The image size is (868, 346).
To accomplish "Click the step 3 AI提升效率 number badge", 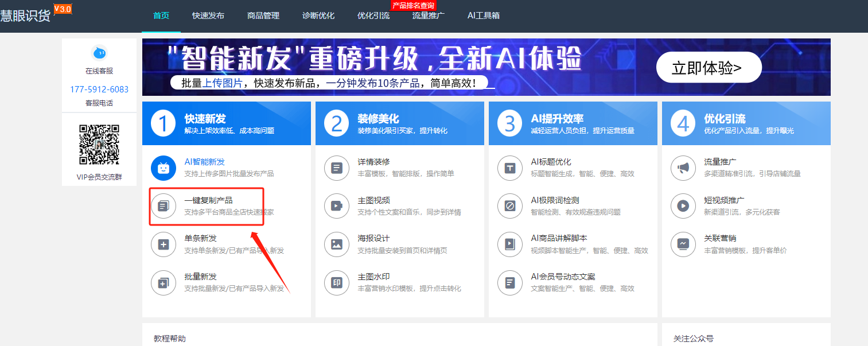I will (510, 123).
